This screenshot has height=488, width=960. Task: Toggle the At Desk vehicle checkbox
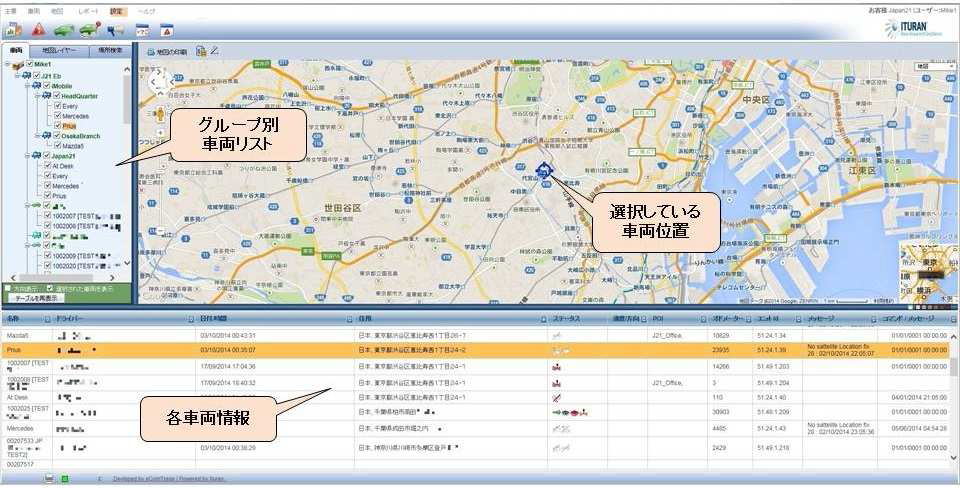click(48, 165)
